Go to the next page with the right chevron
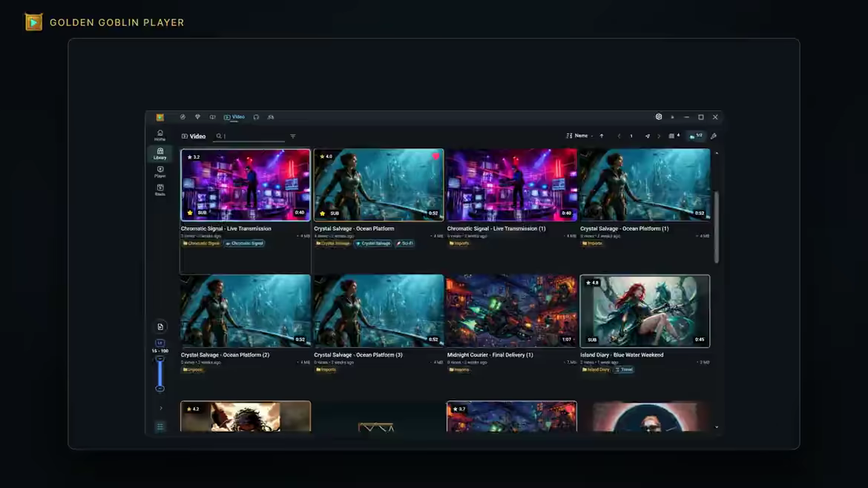This screenshot has width=868, height=488. pyautogui.click(x=659, y=136)
